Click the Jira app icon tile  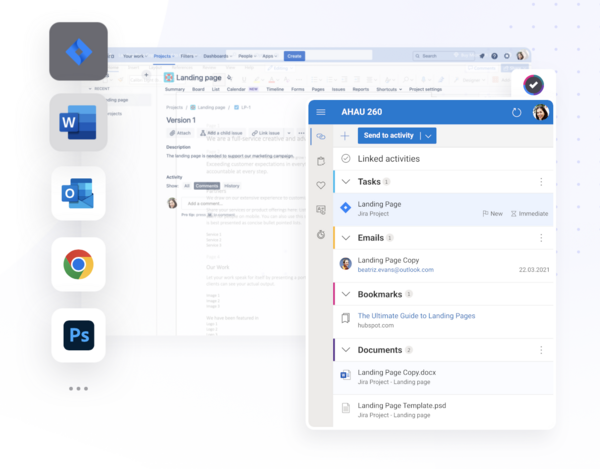pyautogui.click(x=78, y=51)
